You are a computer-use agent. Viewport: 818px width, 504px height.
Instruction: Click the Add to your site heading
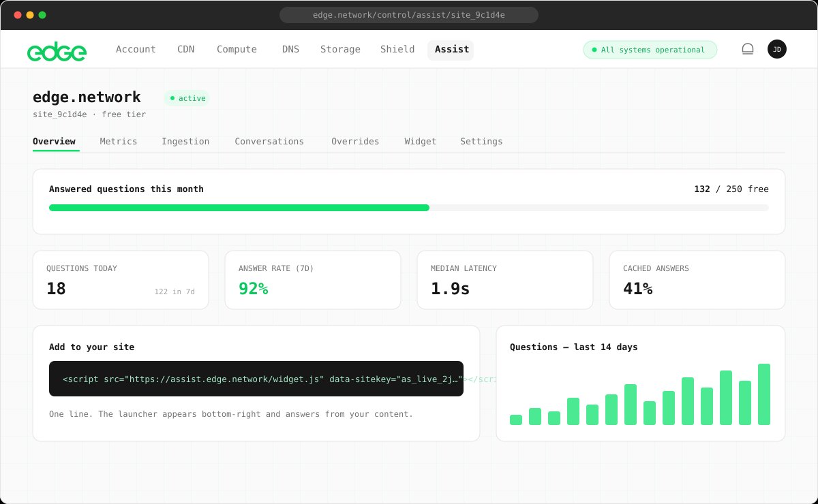pyautogui.click(x=92, y=347)
